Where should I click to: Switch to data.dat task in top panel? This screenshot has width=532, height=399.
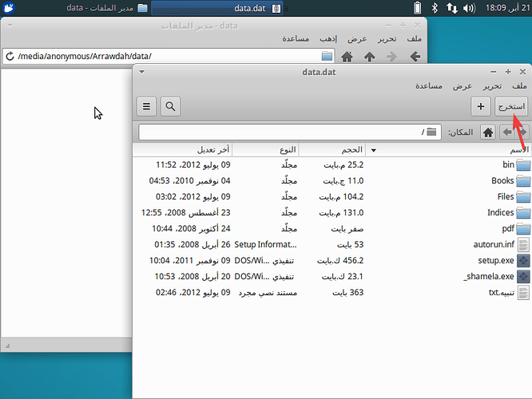(x=216, y=8)
